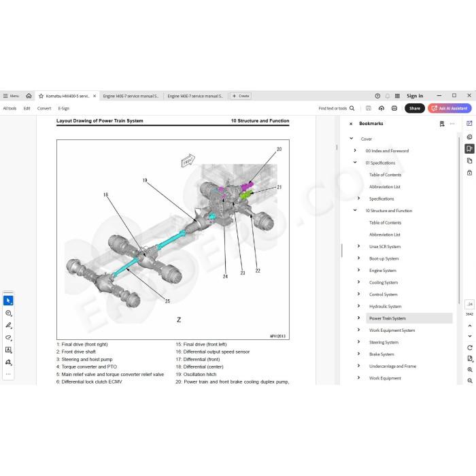Click Find text or tools search
This screenshot has height=476, width=476.
tap(337, 108)
